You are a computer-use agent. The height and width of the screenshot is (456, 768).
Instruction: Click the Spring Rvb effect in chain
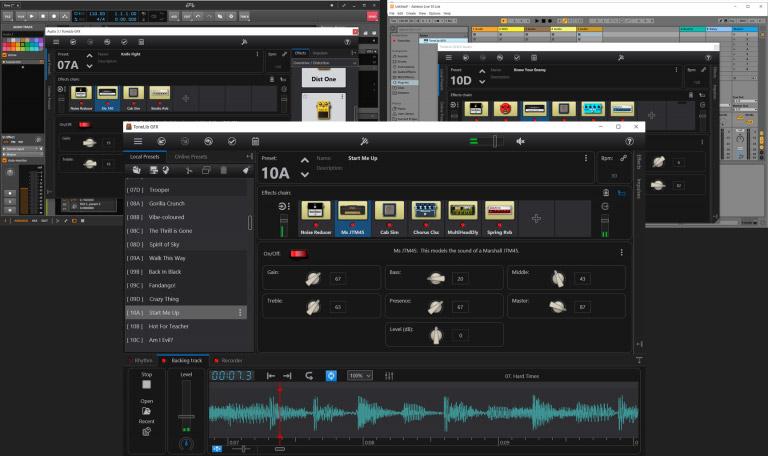click(499, 212)
